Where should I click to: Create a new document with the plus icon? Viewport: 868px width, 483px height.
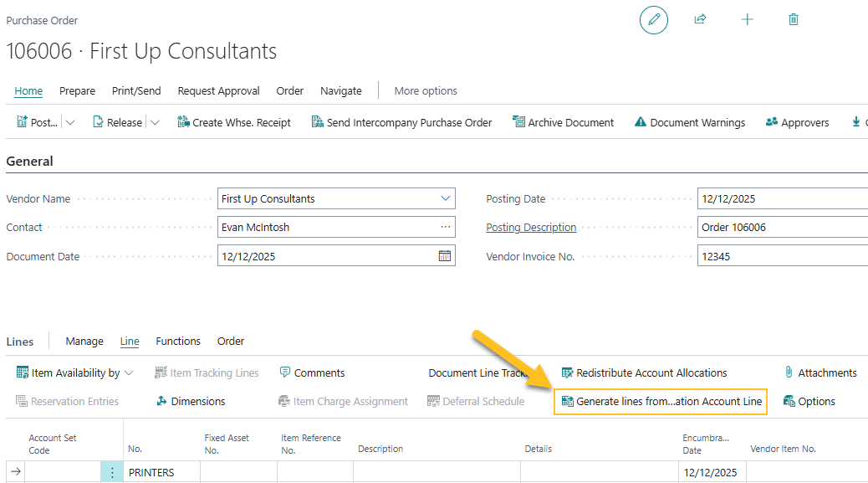747,19
